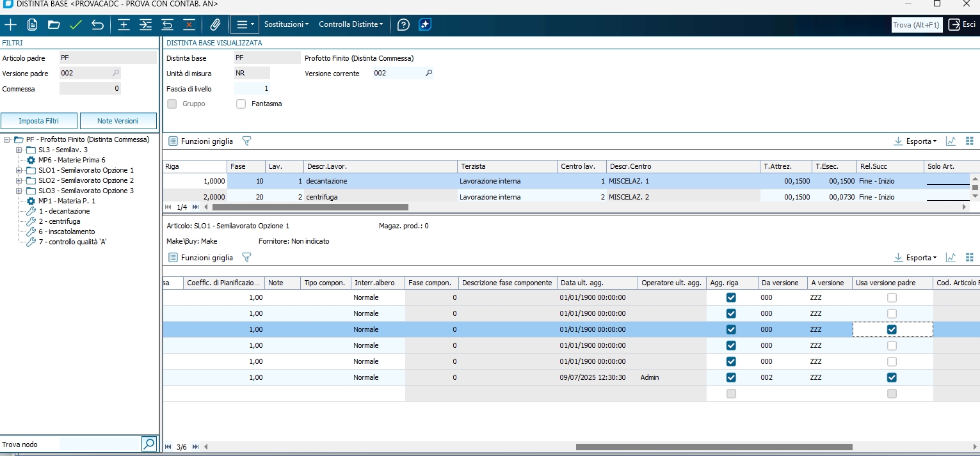Click the paperclip attachments icon
The height and width of the screenshot is (456, 980).
tap(215, 25)
